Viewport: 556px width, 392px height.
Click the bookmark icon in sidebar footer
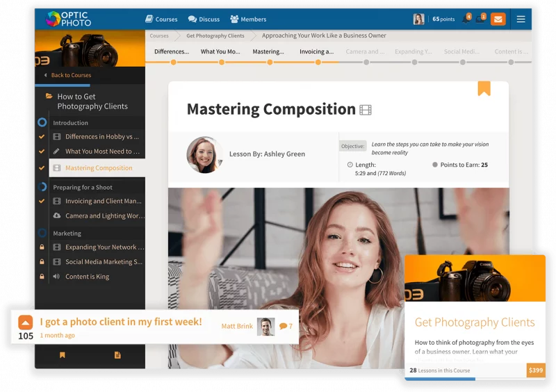tap(62, 355)
